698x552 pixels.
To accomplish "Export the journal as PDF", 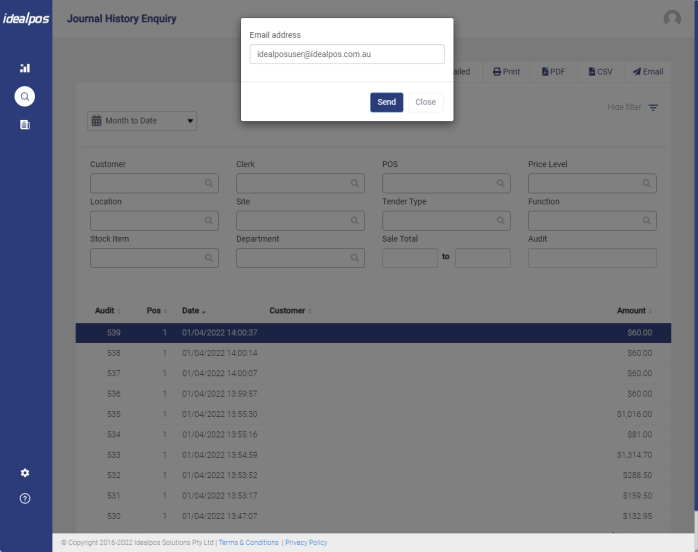I will coord(553,72).
